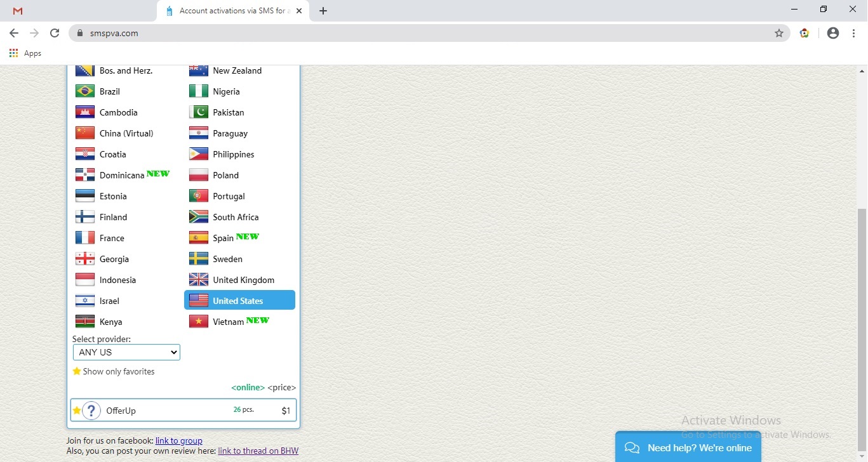This screenshot has height=462, width=868.
Task: Click the Philippines flag icon
Action: point(199,154)
